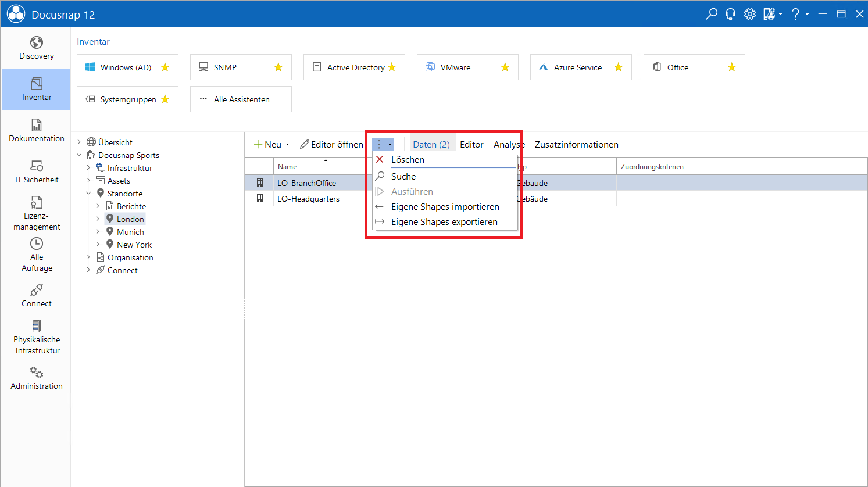Click the Editor öffnen button
868x487 pixels.
pos(331,145)
